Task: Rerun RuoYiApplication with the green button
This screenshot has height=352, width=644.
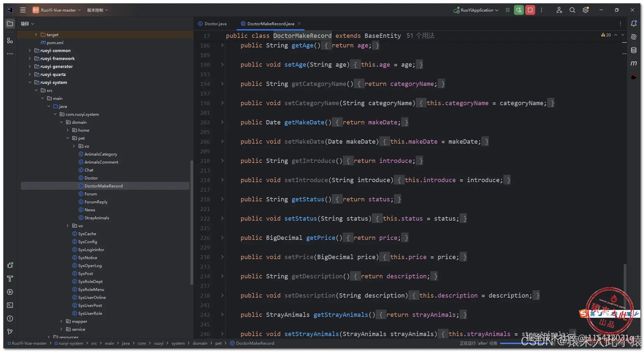Action: pyautogui.click(x=519, y=10)
